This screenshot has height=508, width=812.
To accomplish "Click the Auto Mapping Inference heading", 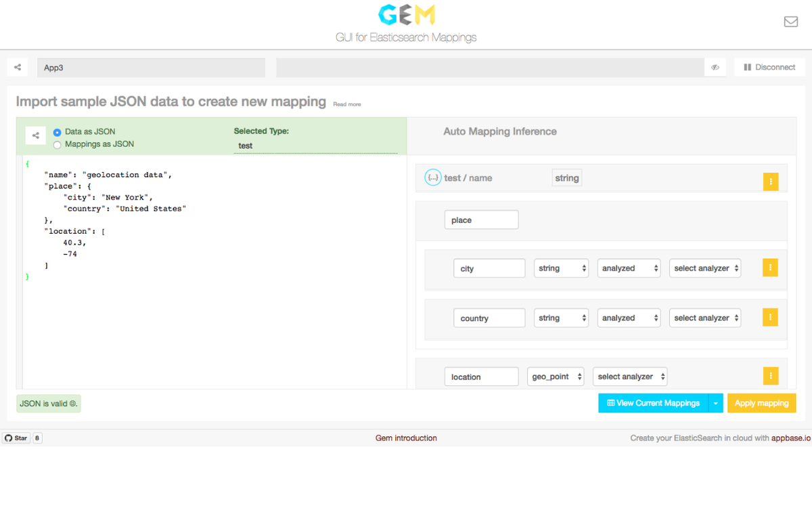I will coord(500,131).
